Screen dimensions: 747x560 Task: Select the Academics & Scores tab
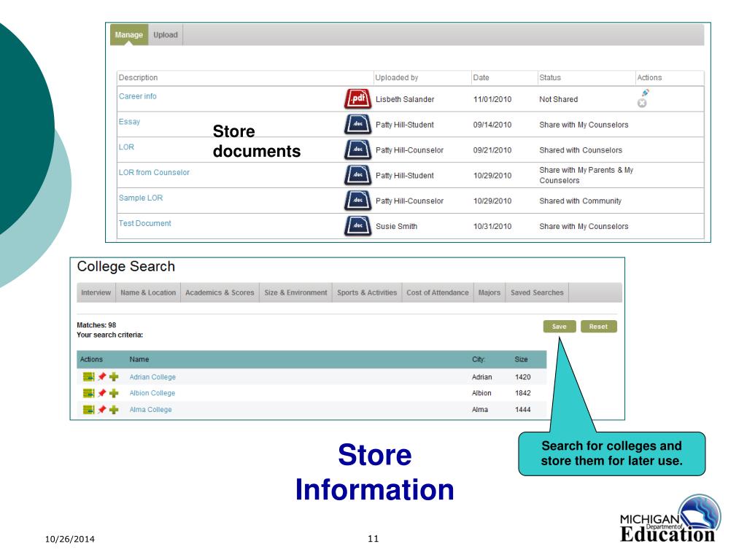pyautogui.click(x=220, y=292)
